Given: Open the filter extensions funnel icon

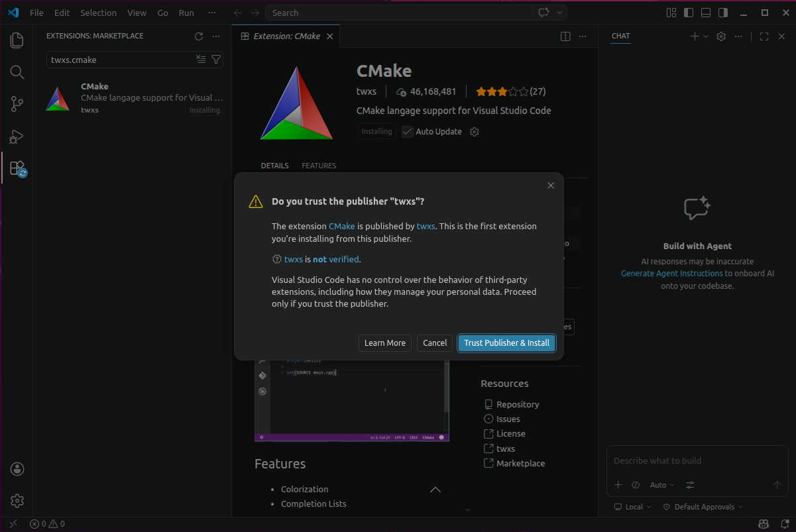Looking at the screenshot, I should pyautogui.click(x=216, y=60).
